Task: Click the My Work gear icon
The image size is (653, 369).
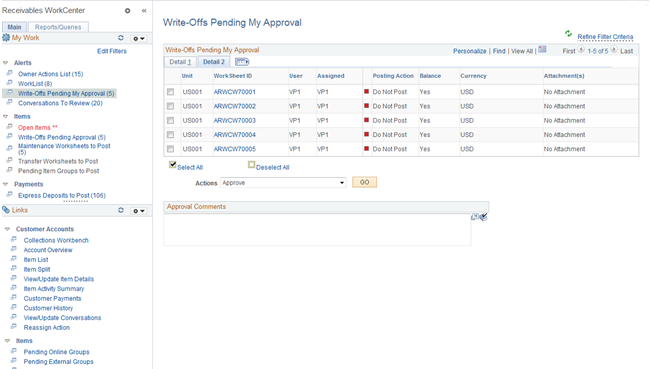Action: pyautogui.click(x=6, y=38)
